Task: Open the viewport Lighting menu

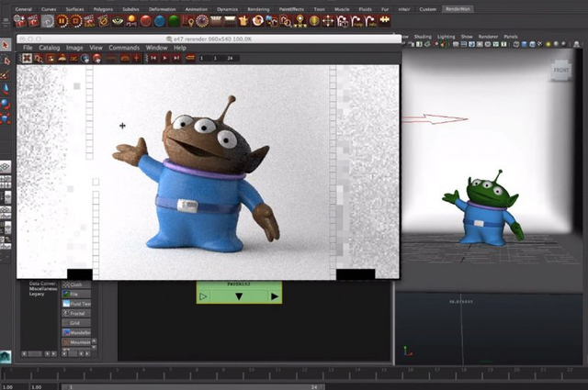Action: (446, 37)
